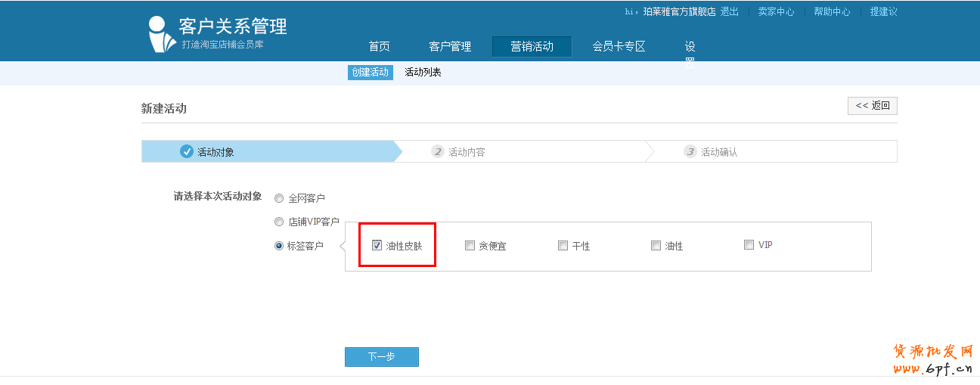980x385 pixels.
Task: Uncheck the 油性皮肤 tag checkbox
Action: 377,245
